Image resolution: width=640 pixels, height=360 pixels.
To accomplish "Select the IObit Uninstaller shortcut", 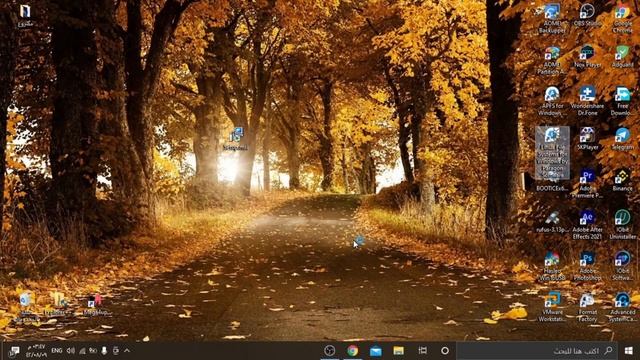I will tap(622, 224).
